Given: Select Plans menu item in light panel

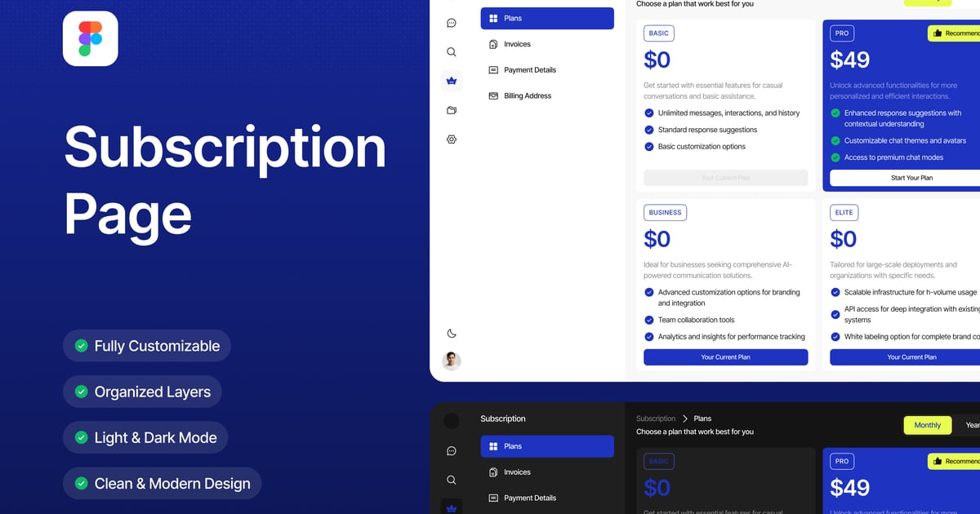Looking at the screenshot, I should [x=546, y=18].
